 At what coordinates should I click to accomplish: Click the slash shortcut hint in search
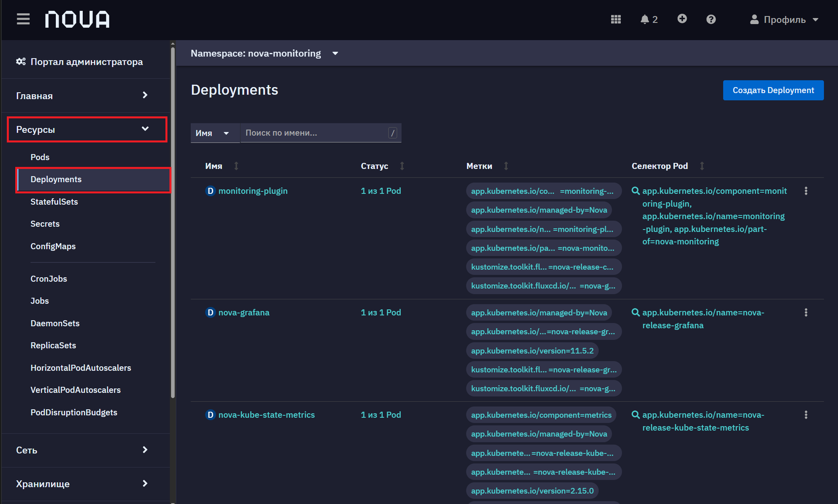(x=393, y=133)
